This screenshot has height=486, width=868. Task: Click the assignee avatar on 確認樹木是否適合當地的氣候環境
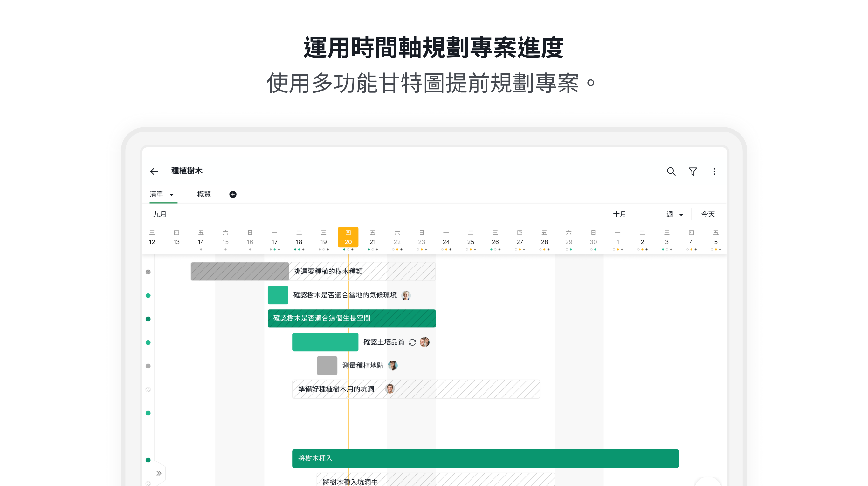tap(406, 295)
